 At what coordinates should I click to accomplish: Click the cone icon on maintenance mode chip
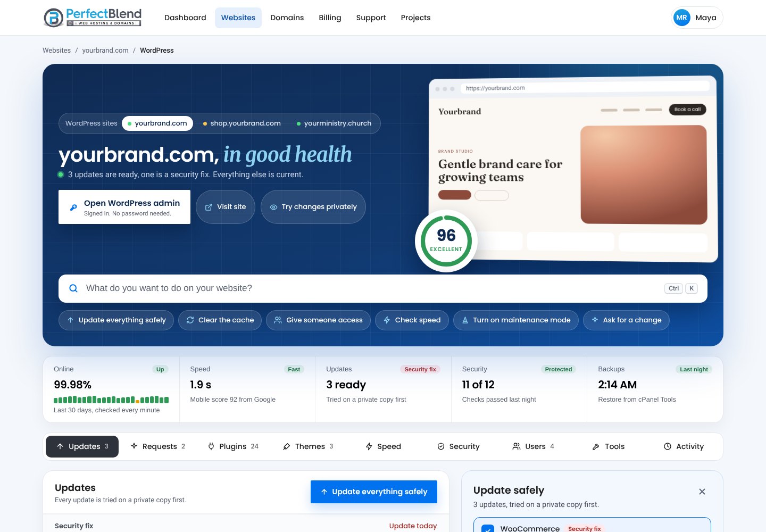(x=465, y=320)
